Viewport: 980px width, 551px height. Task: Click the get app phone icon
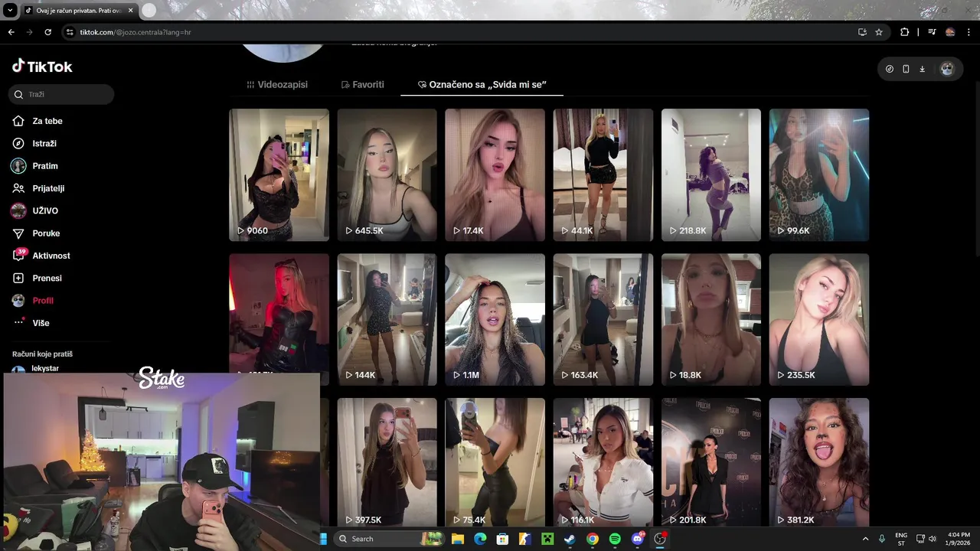coord(906,69)
